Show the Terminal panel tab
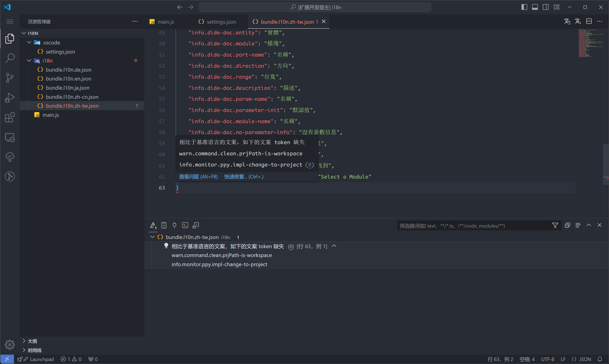The width and height of the screenshot is (609, 364). (x=185, y=225)
